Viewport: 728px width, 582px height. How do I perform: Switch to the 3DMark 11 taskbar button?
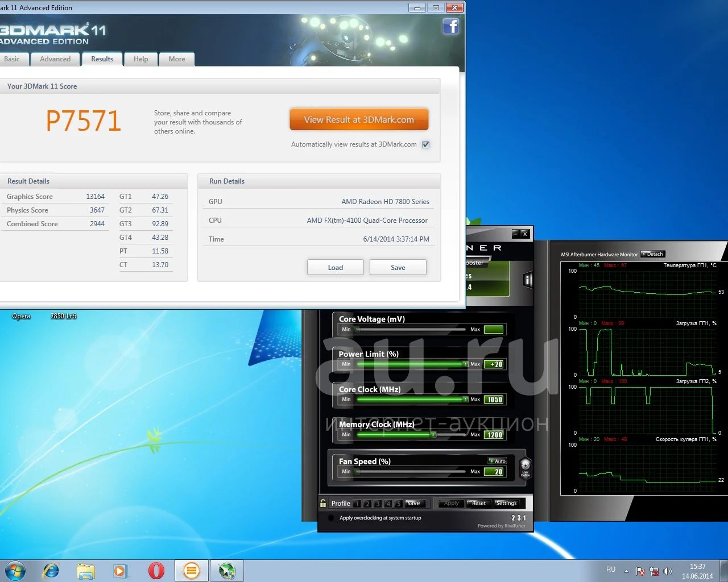tap(192, 571)
